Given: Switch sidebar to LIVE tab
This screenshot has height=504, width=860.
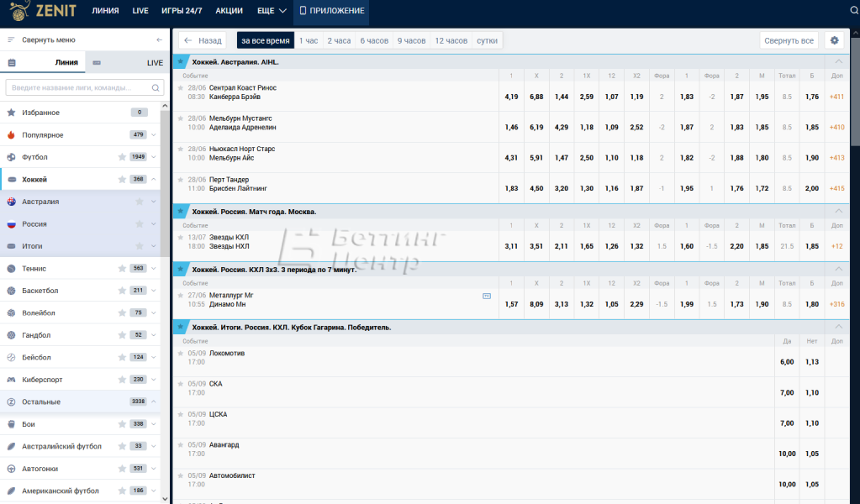Looking at the screenshot, I should click(x=127, y=62).
